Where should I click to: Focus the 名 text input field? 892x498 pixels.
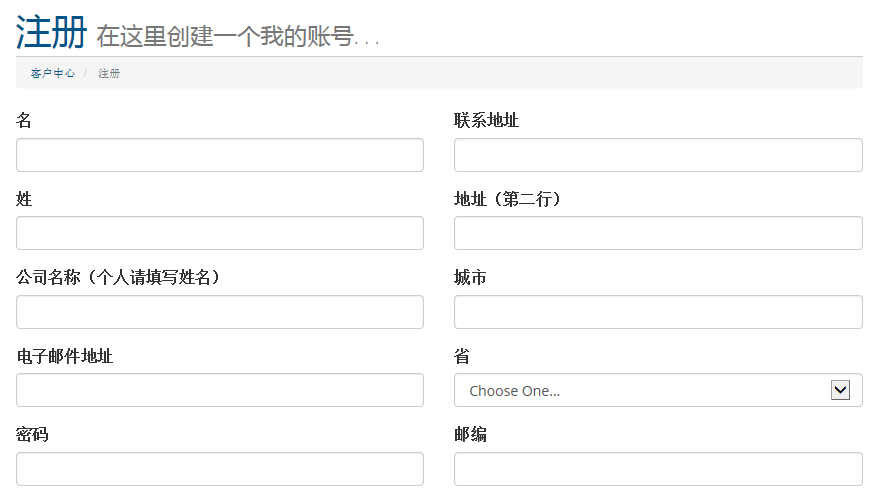coord(220,155)
